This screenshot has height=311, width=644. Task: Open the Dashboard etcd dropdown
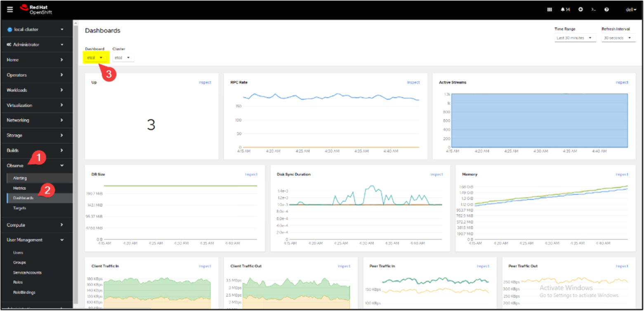coord(95,58)
